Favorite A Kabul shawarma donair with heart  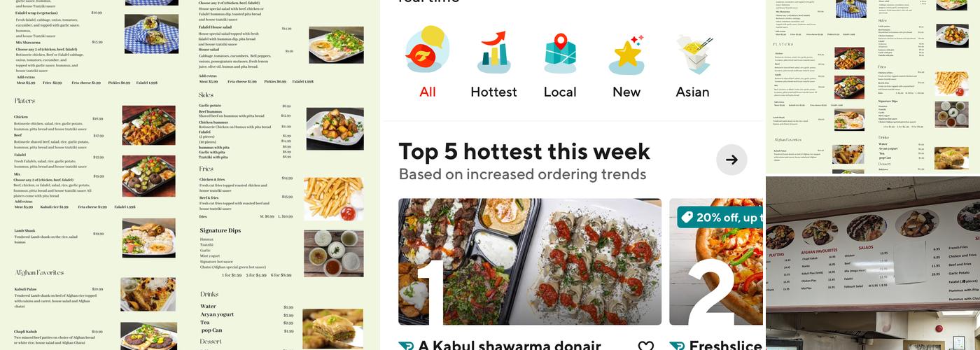(645, 345)
